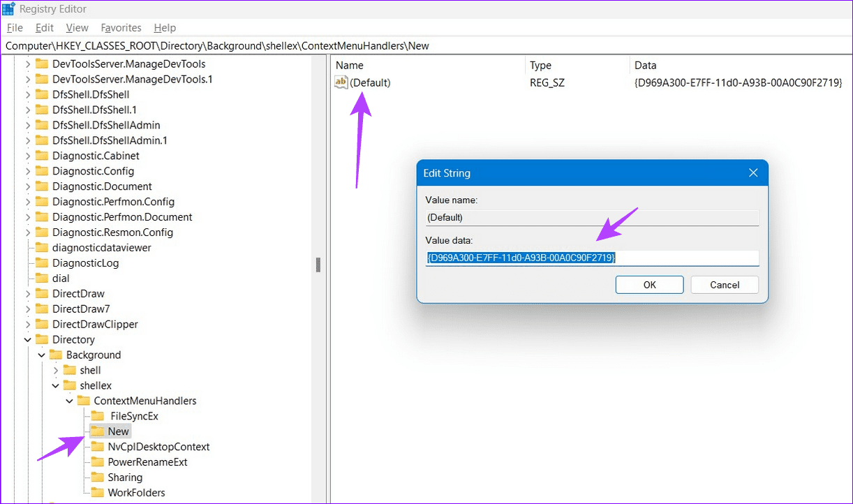
Task: Open the Edit menu
Action: [45, 28]
